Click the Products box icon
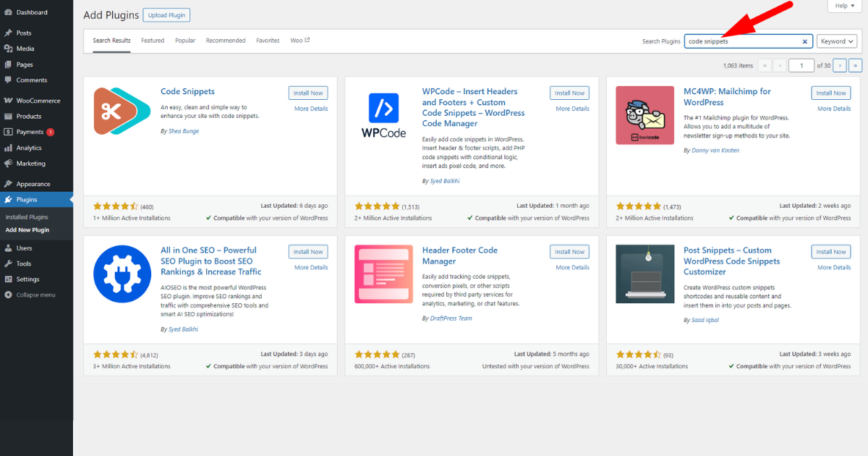This screenshot has width=868, height=456. tap(8, 116)
